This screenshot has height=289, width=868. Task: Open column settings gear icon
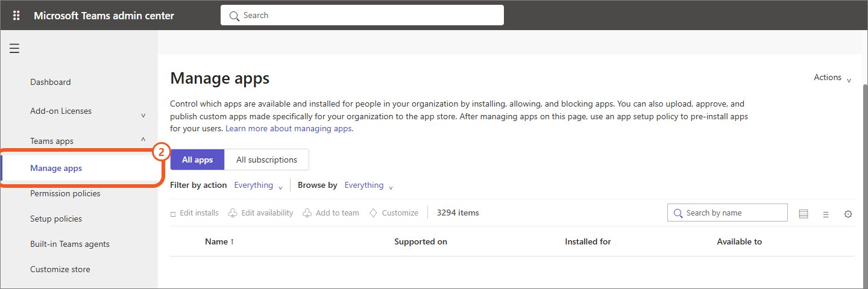point(848,214)
